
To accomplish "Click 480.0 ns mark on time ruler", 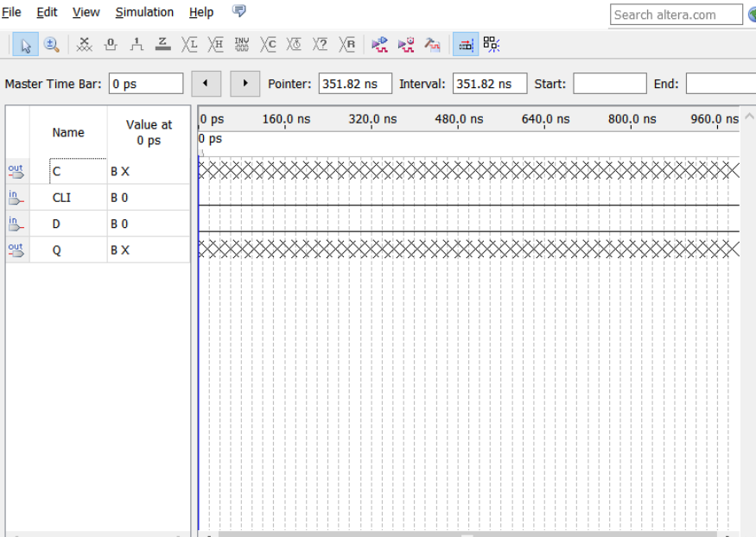I will pyautogui.click(x=459, y=119).
